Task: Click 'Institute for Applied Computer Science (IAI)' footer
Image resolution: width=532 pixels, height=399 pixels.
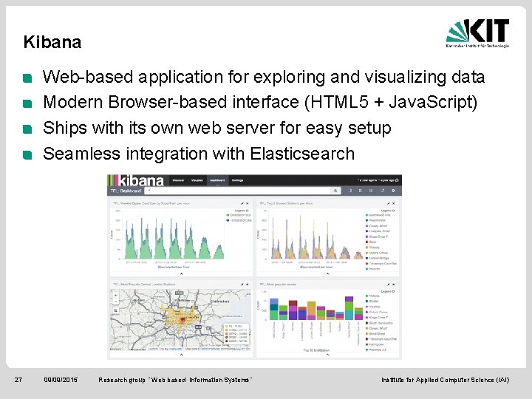Action: [445, 380]
